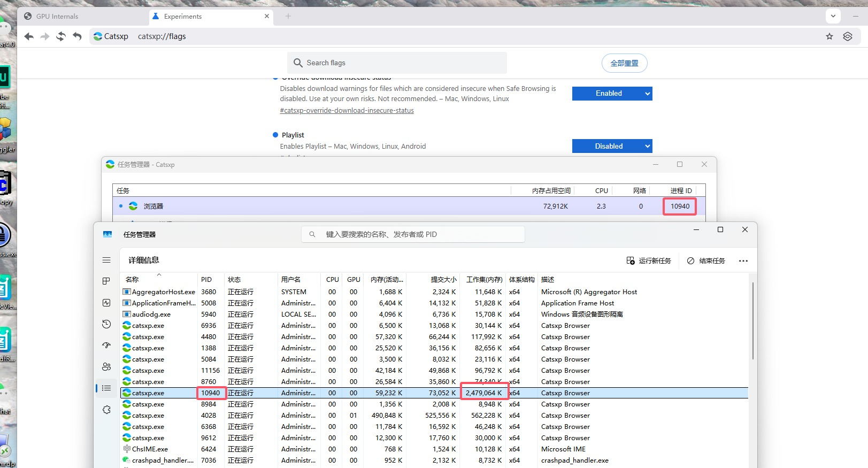The height and width of the screenshot is (468, 868).
Task: Click the 全部重置 reset button
Action: [624, 63]
